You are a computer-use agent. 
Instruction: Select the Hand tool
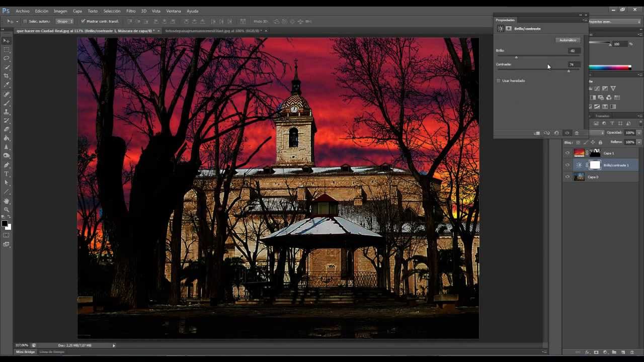click(x=7, y=201)
